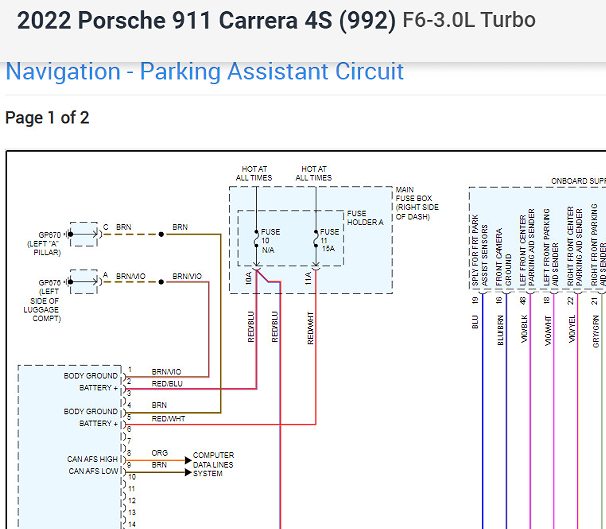The height and width of the screenshot is (529, 606).
Task: Click connector pin number 14
Action: (132, 524)
